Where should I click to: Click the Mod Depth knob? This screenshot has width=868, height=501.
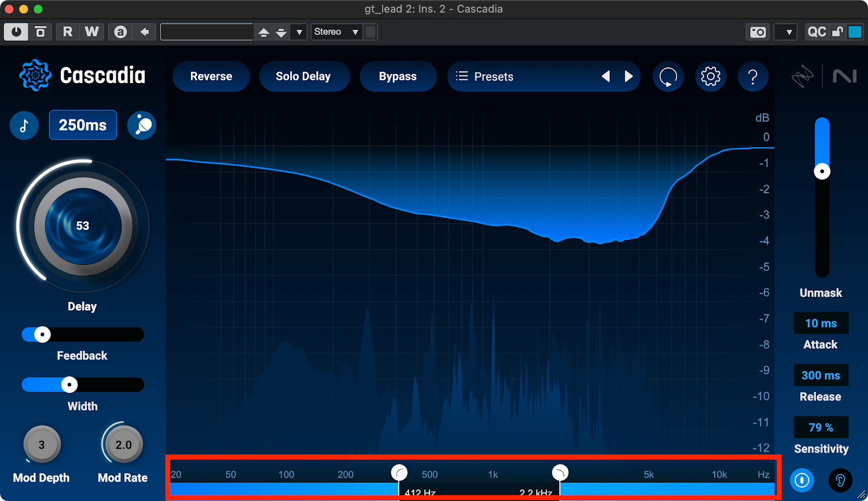(42, 445)
